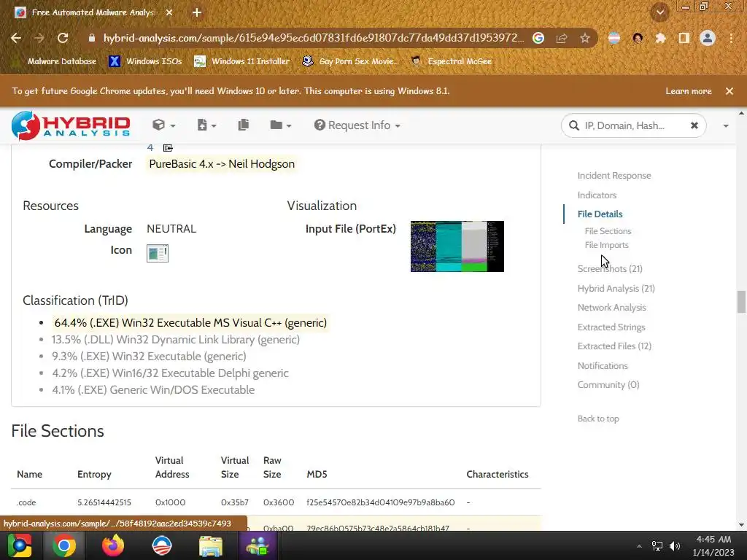Open Malware Database bookmark
The height and width of the screenshot is (560, 747).
54,61
